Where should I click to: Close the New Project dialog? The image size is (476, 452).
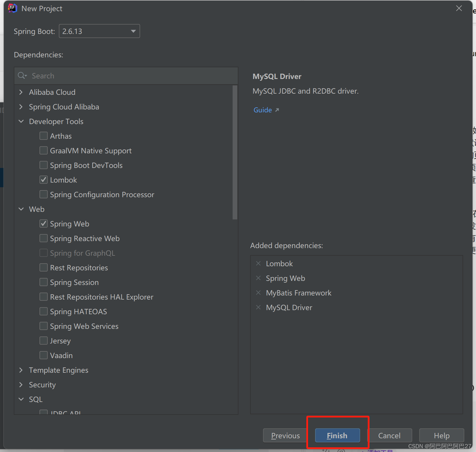coord(459,8)
